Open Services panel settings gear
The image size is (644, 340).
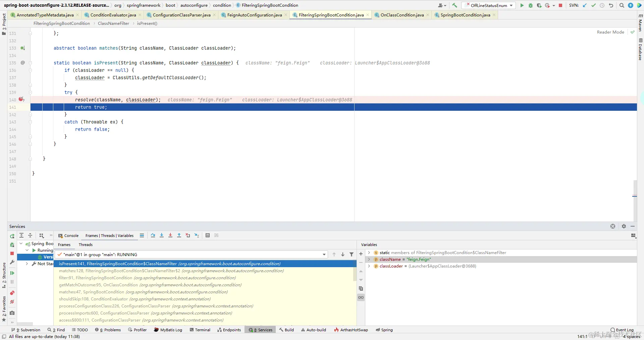(x=624, y=226)
